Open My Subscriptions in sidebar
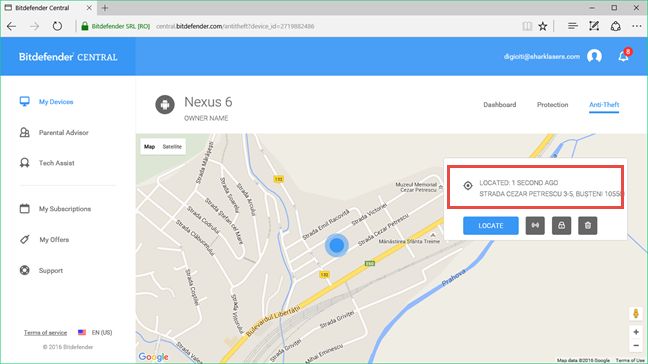The image size is (648, 364). coord(65,209)
